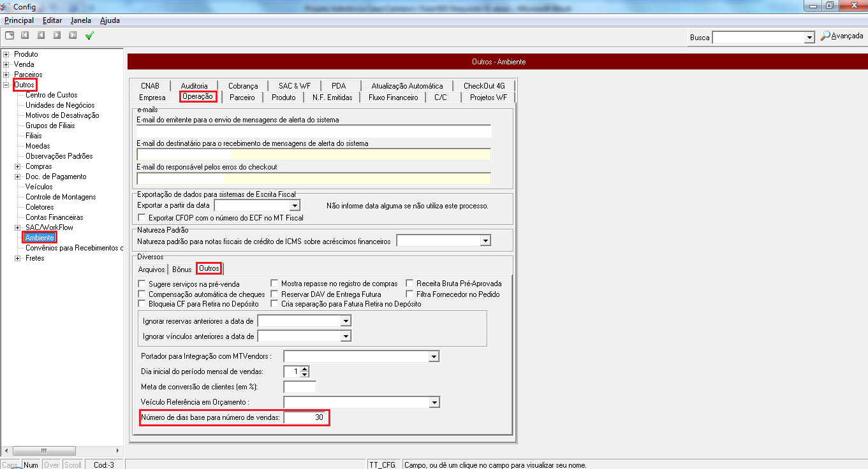
Task: Click the Meta de conversão de clientes field
Action: click(300, 387)
